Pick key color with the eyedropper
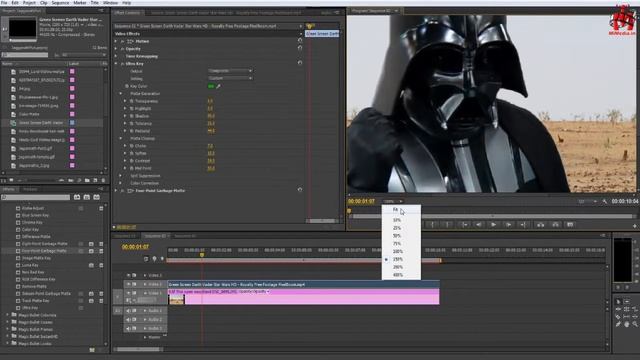640x360 pixels. [x=218, y=86]
